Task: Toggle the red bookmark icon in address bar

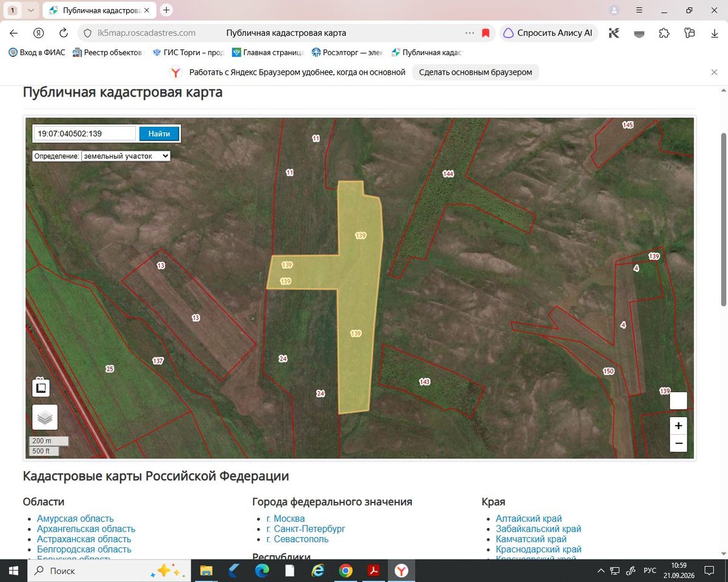Action: click(x=485, y=33)
